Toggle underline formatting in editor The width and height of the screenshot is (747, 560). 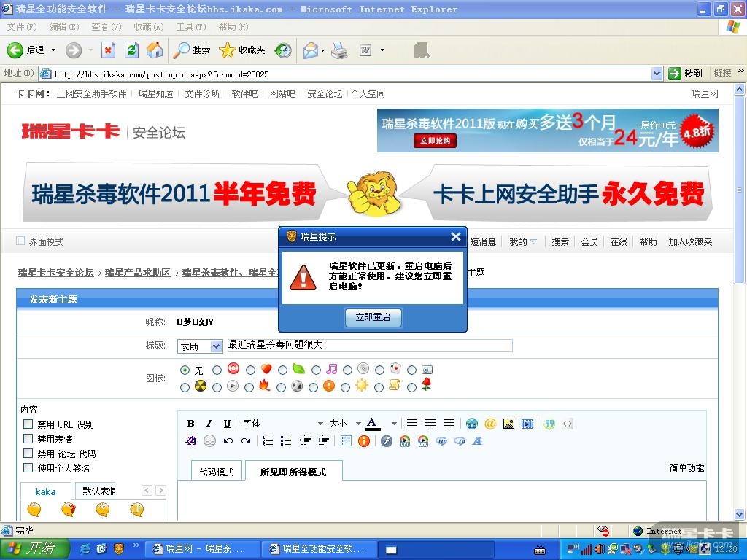(x=227, y=424)
